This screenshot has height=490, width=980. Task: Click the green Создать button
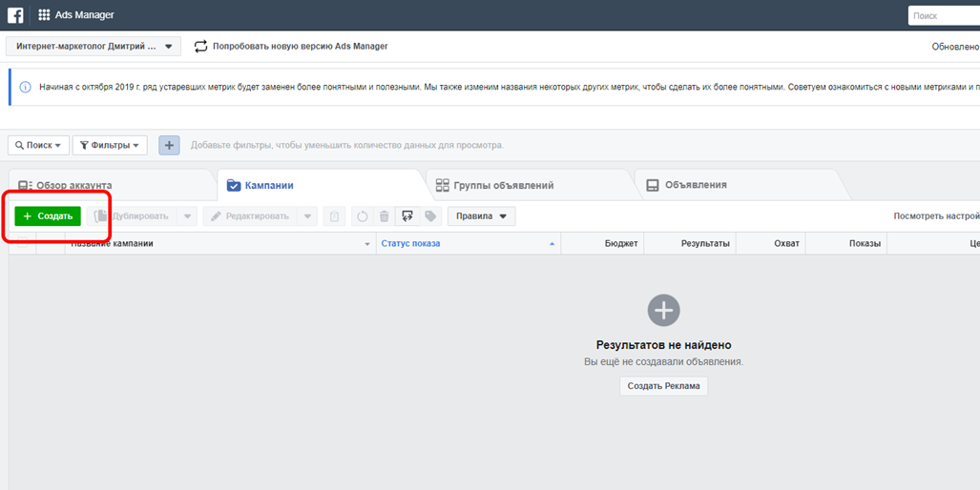48,216
